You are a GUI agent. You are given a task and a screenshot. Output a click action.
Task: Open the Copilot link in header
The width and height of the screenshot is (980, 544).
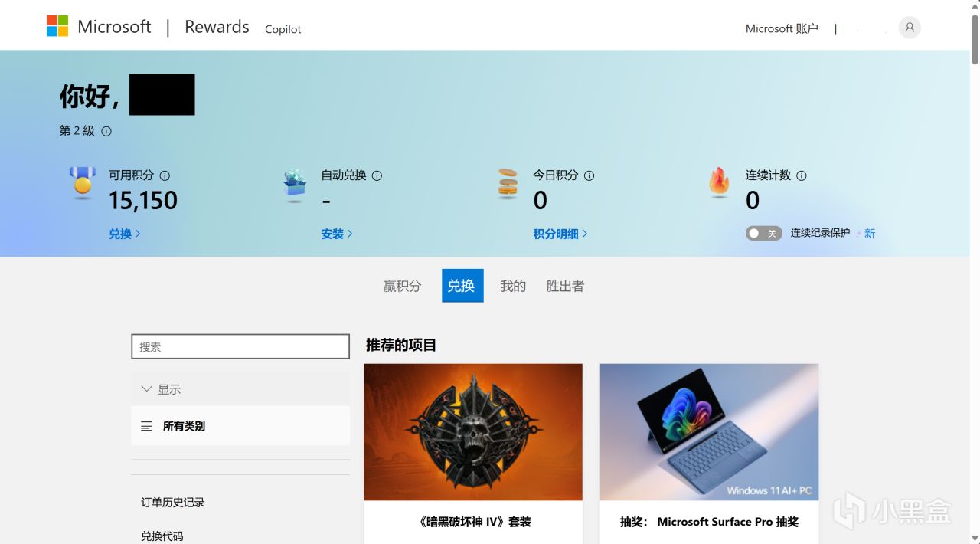283,29
